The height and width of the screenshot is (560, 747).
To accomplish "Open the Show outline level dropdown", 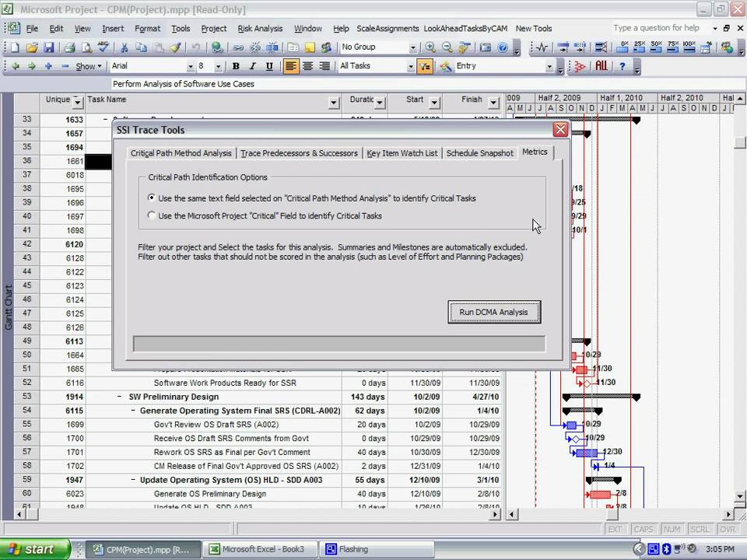I will 89,66.
